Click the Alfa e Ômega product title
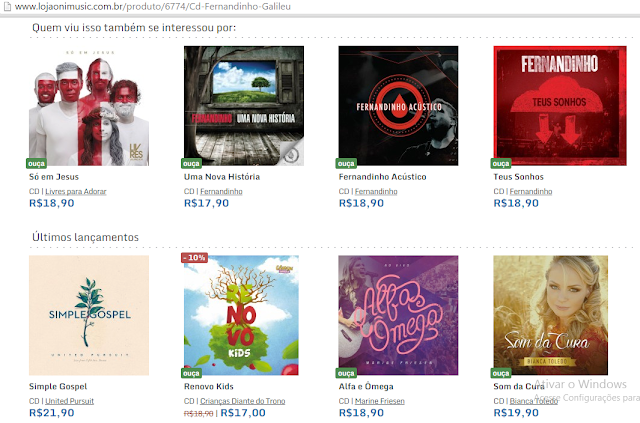640x423 pixels. click(366, 386)
